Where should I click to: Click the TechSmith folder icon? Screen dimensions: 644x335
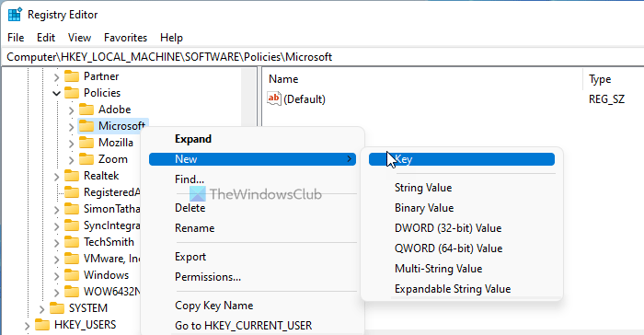coord(72,242)
